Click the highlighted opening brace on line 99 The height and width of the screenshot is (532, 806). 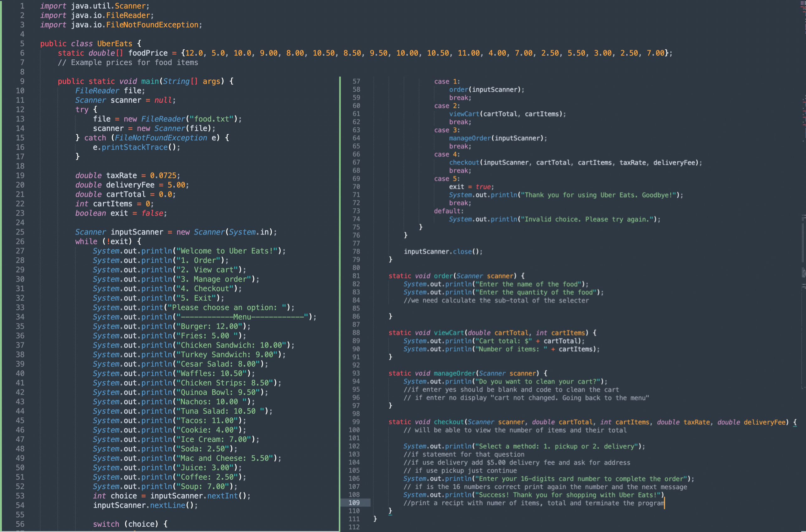pyautogui.click(x=794, y=422)
